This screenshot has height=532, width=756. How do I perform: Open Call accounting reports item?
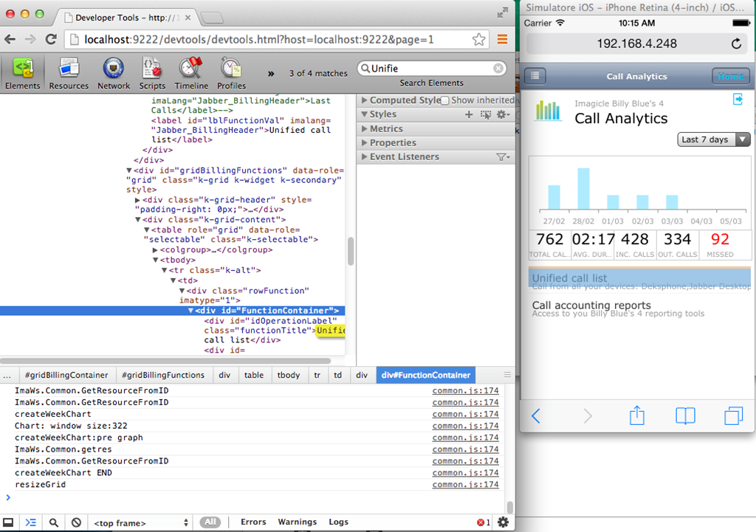coord(591,305)
